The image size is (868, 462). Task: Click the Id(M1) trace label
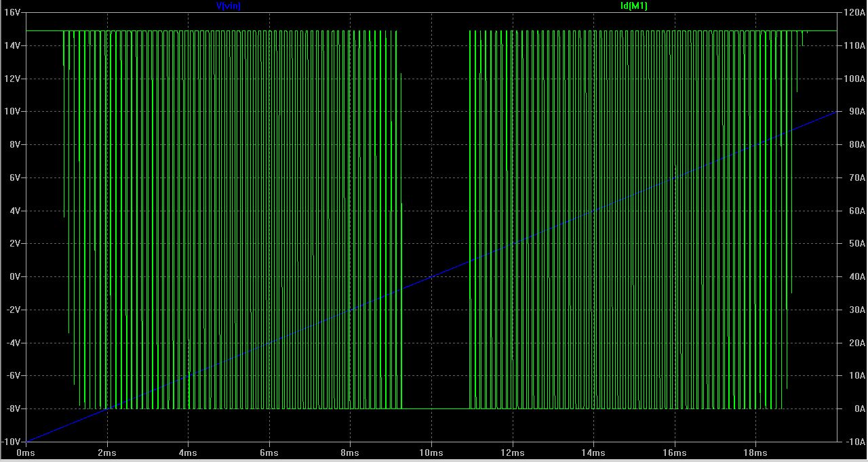(x=633, y=5)
